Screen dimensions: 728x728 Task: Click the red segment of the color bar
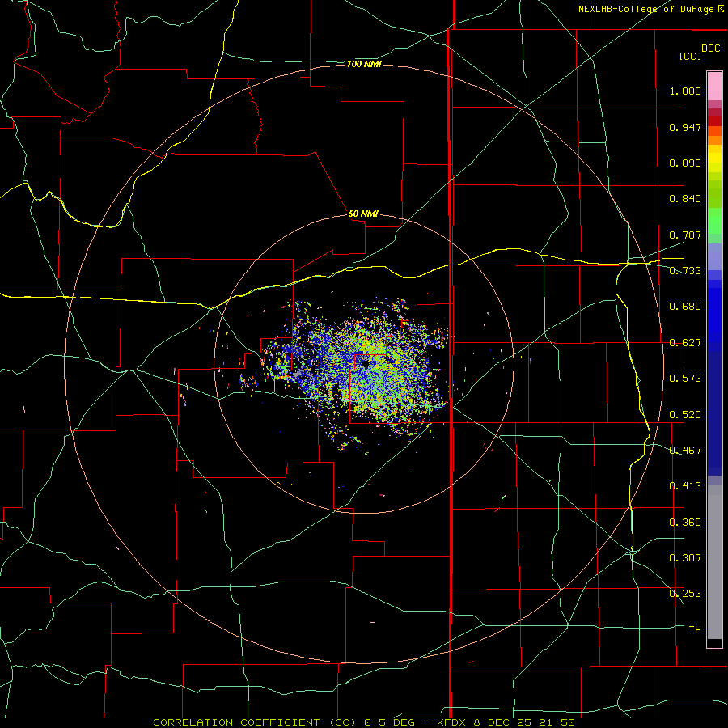click(714, 121)
